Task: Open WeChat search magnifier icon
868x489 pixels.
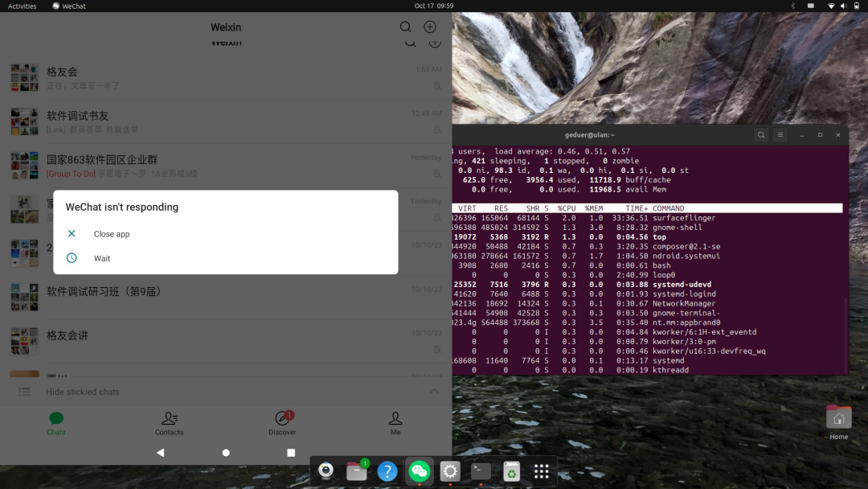Action: (x=405, y=27)
